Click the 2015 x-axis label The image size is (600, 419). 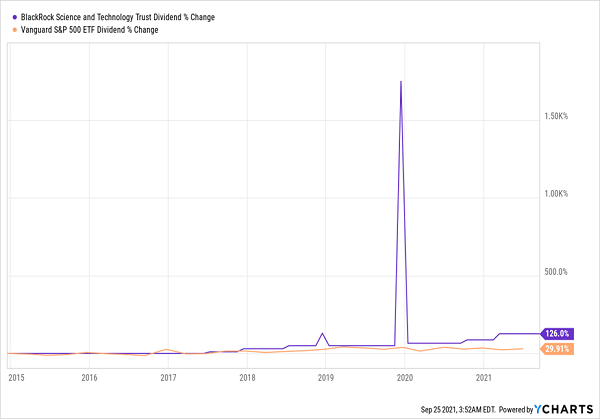[16, 378]
